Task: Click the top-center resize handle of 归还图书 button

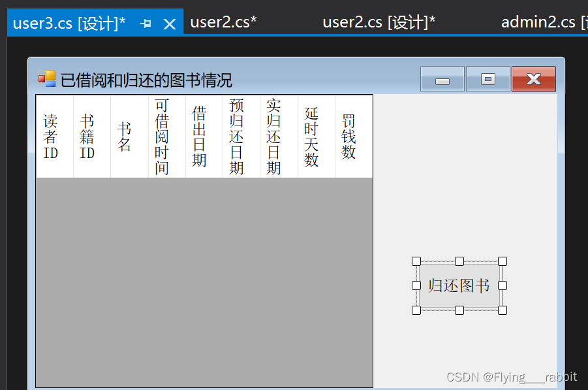Action: point(459,261)
